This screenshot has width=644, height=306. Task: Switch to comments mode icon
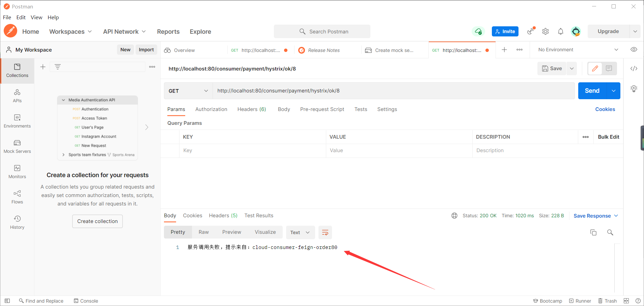tap(609, 68)
